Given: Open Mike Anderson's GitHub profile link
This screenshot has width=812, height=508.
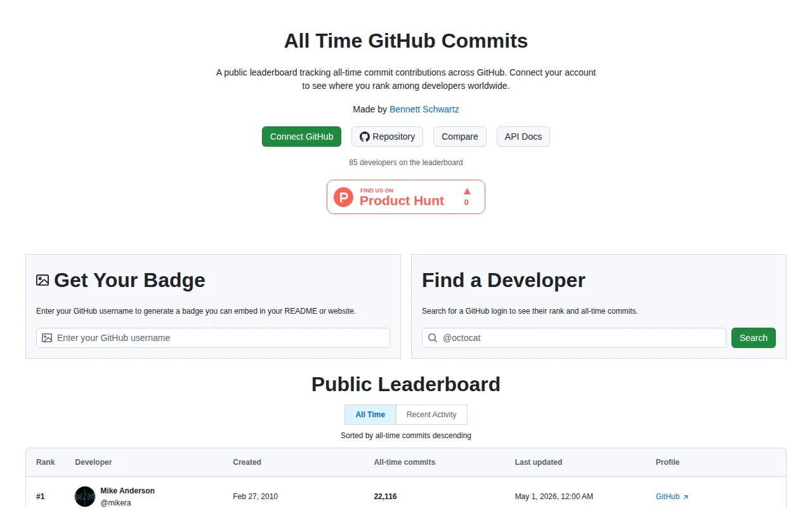Looking at the screenshot, I should point(672,497).
